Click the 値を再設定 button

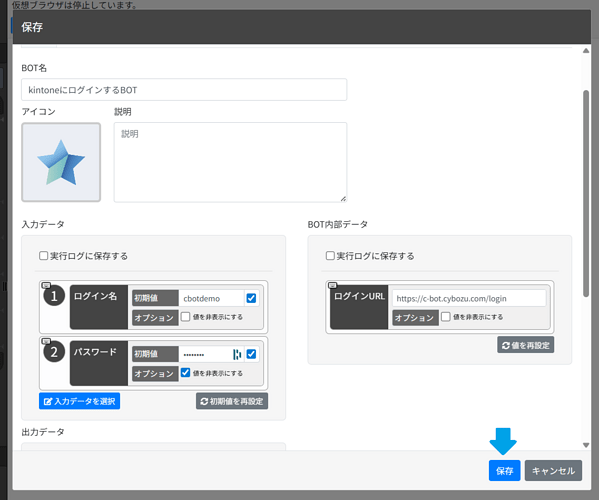coord(526,345)
